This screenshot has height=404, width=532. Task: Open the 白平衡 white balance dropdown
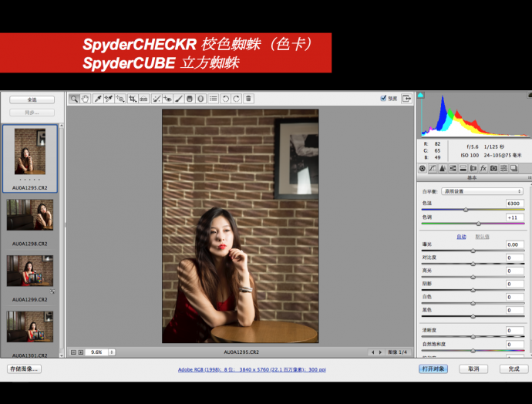click(x=483, y=191)
